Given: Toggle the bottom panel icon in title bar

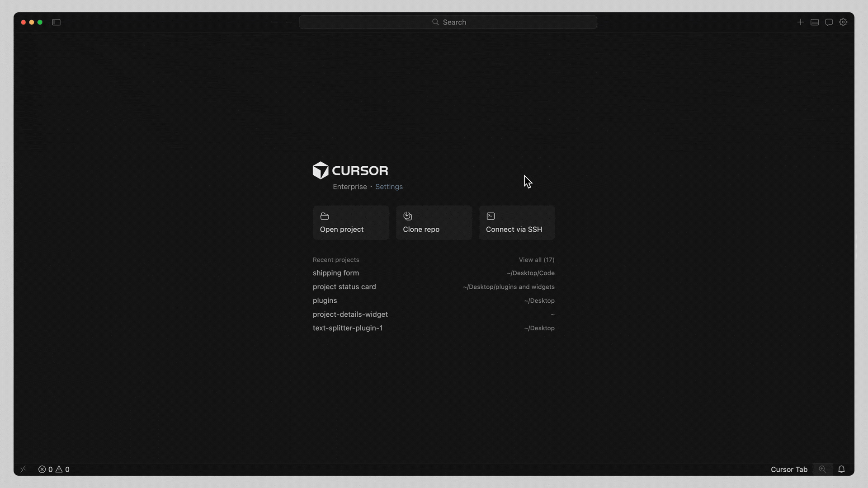Looking at the screenshot, I should (814, 22).
